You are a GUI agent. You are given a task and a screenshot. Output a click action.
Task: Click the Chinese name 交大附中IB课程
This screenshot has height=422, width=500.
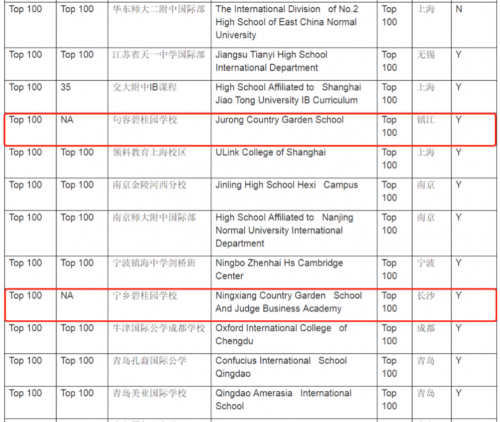144,87
